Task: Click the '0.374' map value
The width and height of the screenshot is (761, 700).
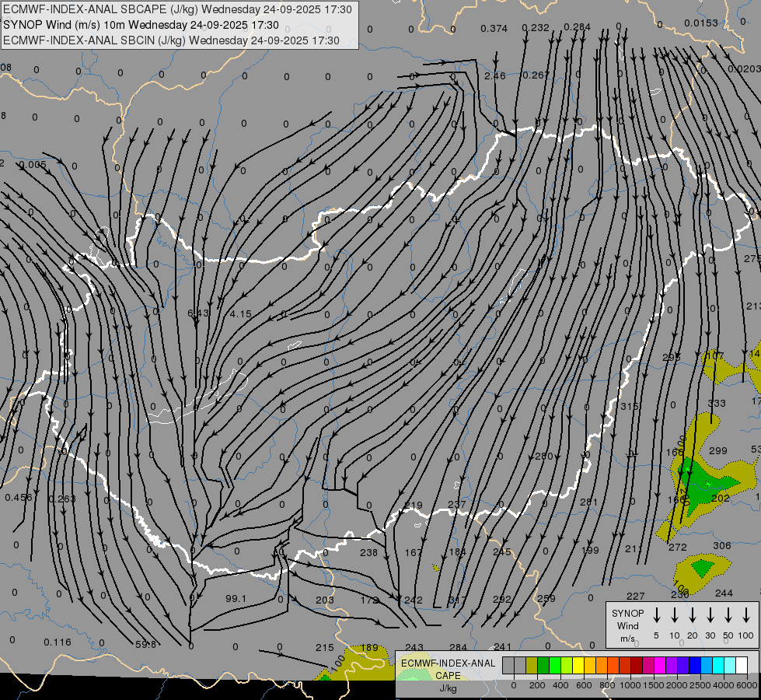Action: (494, 29)
